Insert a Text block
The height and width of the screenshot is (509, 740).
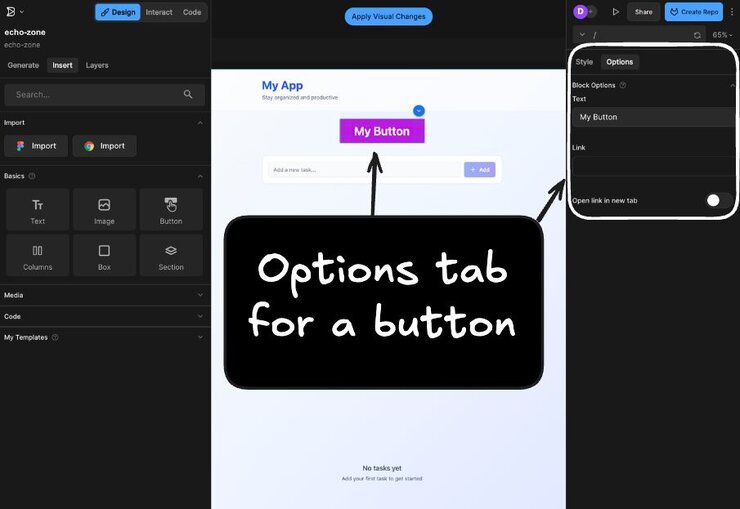(38, 210)
